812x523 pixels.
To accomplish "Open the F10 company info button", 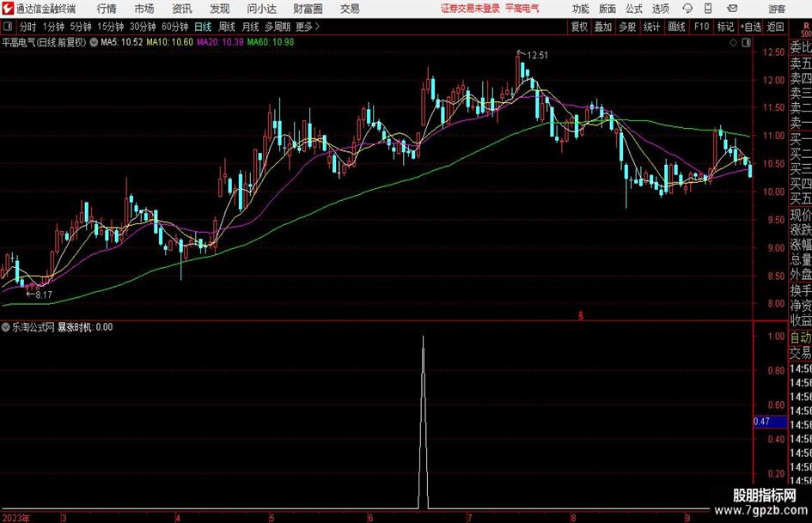I will click(x=702, y=27).
